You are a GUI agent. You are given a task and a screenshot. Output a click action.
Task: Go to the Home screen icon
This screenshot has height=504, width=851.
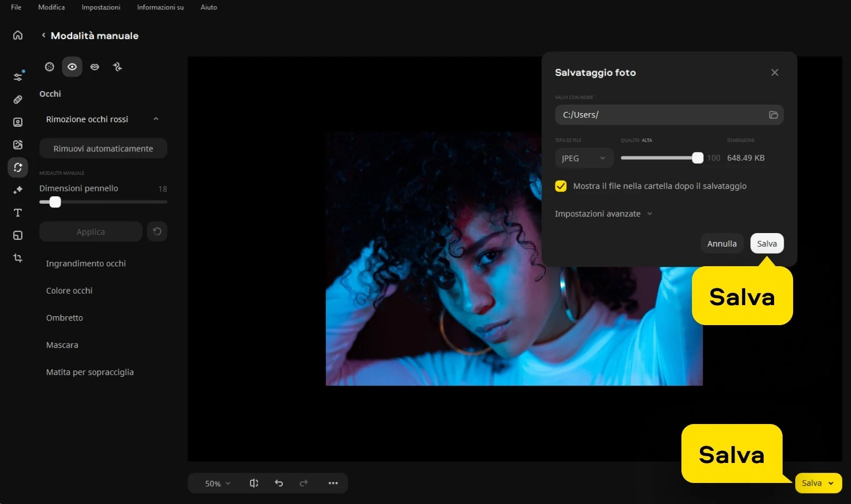point(18,35)
